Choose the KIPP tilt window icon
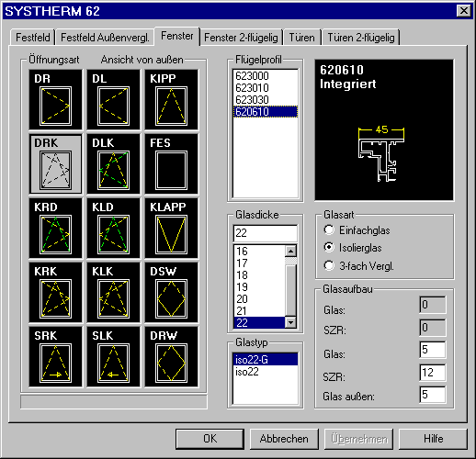This screenshot has height=459, width=476. click(171, 100)
